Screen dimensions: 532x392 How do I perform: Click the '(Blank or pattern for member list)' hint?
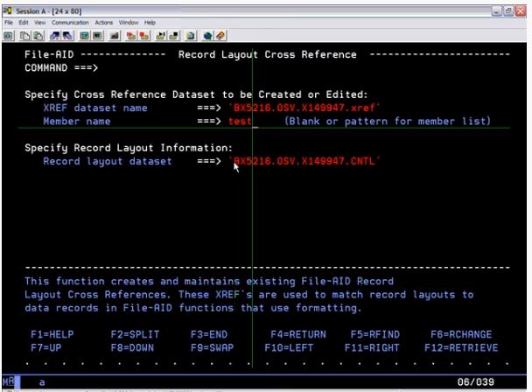pyautogui.click(x=388, y=121)
